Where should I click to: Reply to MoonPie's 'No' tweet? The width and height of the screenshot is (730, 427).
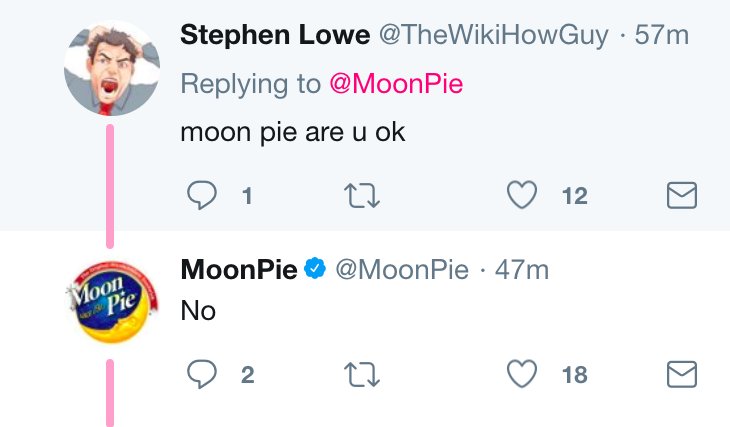tap(202, 374)
